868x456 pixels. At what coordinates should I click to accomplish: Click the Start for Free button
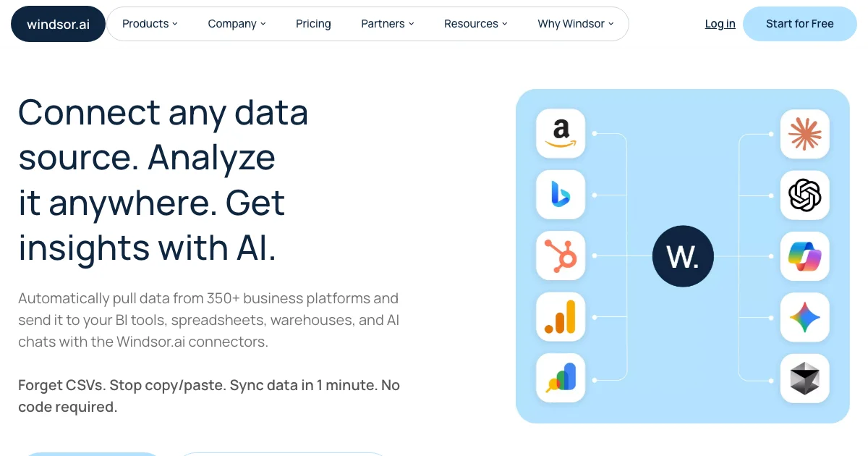click(x=799, y=24)
